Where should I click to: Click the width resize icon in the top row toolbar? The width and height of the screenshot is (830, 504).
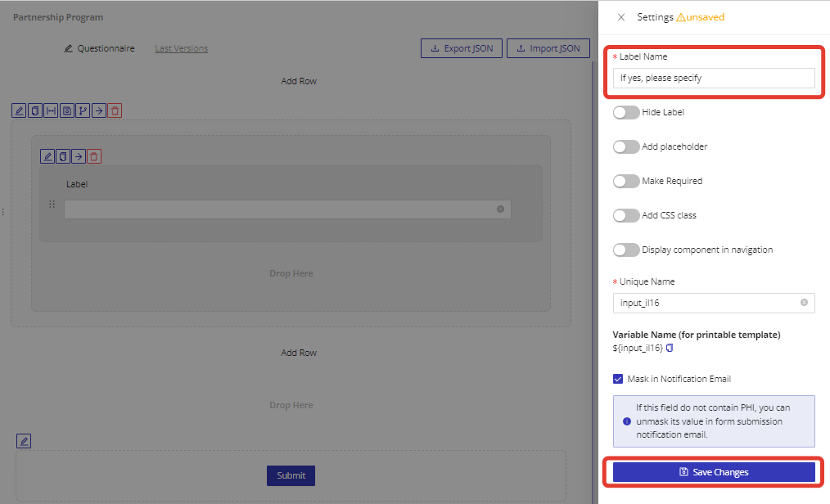click(51, 110)
